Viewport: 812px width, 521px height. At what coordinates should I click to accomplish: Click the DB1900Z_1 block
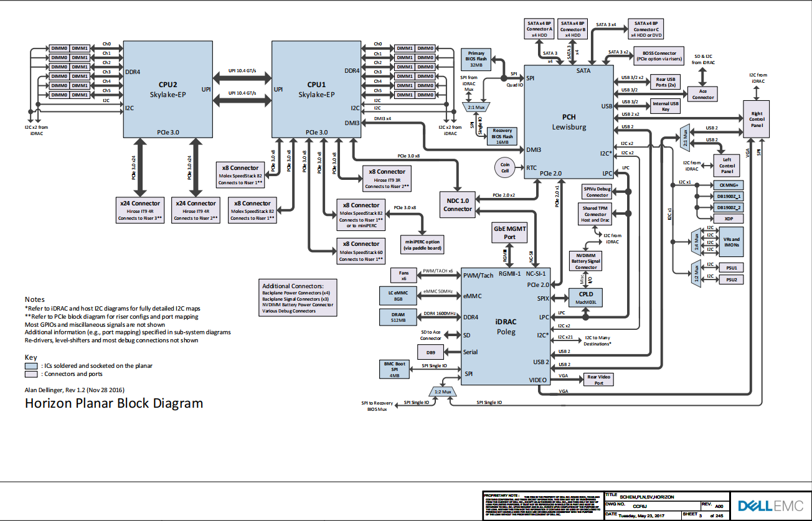(x=728, y=196)
